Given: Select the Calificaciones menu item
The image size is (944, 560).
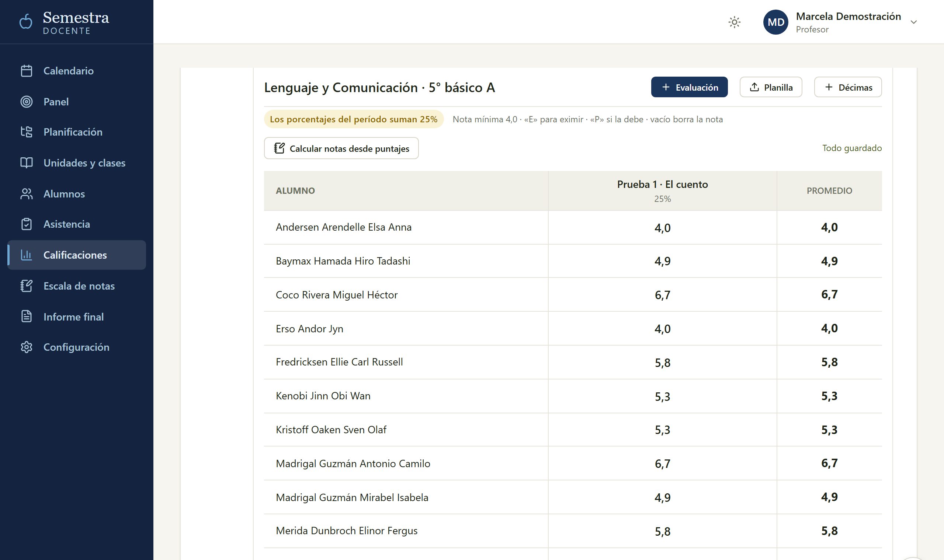Looking at the screenshot, I should point(77,255).
